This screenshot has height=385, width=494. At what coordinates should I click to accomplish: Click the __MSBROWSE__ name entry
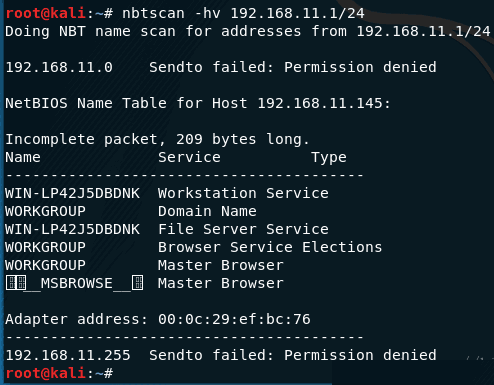coord(75,283)
